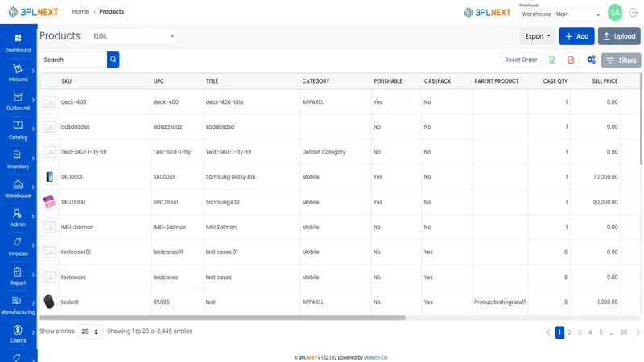Expand the Admin submenu chevron
This screenshot has height=362, width=644.
coord(33,216)
